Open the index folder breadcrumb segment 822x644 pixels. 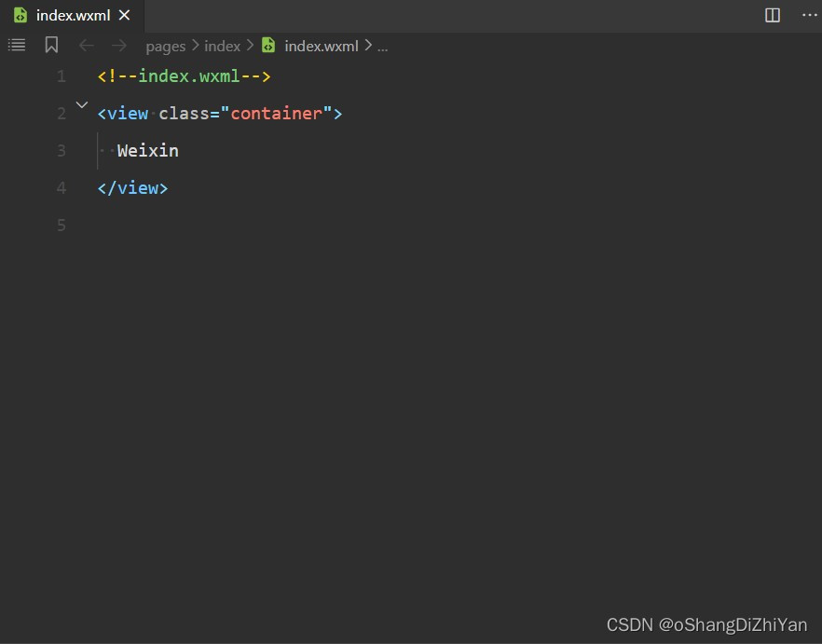tap(222, 47)
